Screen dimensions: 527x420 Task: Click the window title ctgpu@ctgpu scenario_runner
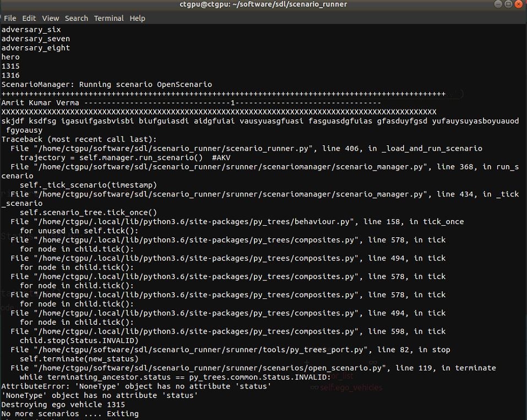pos(263,4)
